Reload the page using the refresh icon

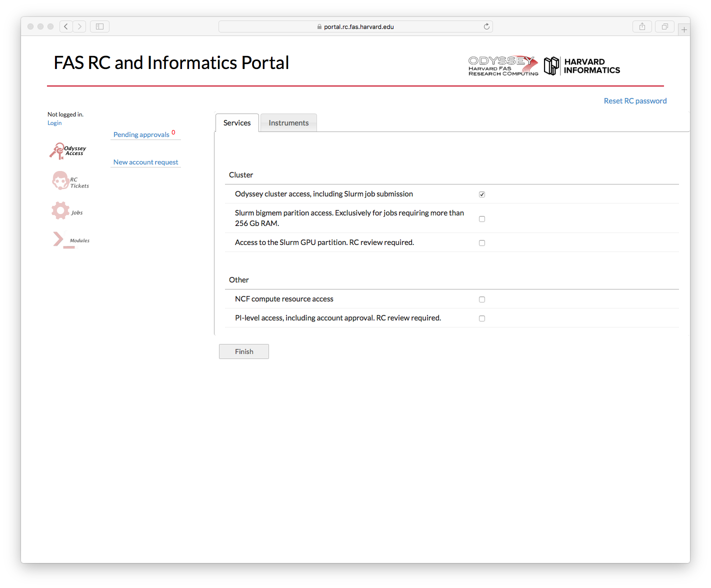point(486,26)
